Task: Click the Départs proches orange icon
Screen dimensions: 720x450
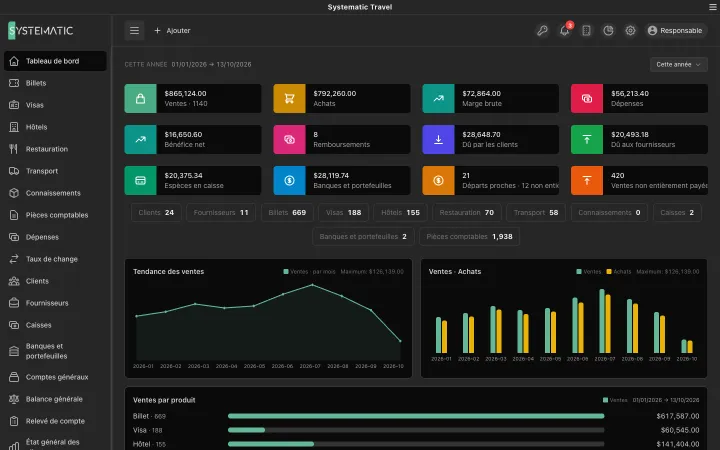Action: coord(439,180)
